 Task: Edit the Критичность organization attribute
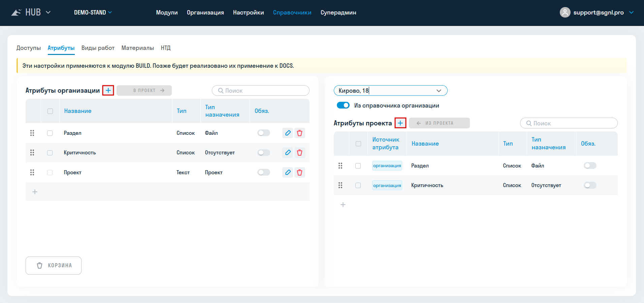[288, 153]
